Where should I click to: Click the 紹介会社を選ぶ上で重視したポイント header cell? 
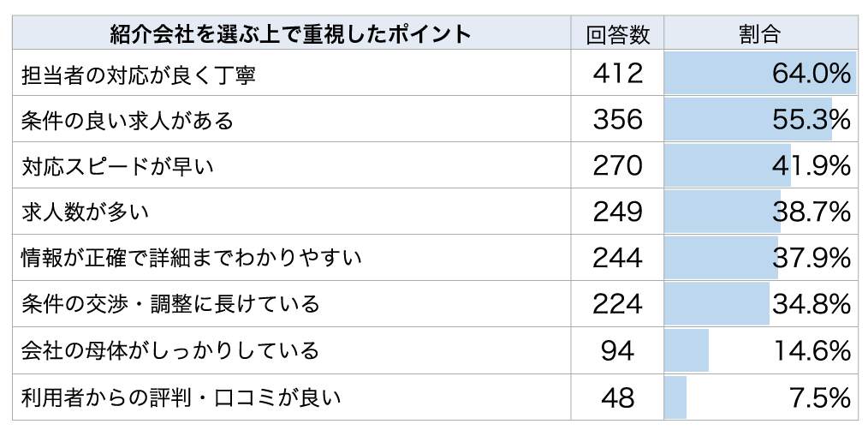[x=292, y=33]
